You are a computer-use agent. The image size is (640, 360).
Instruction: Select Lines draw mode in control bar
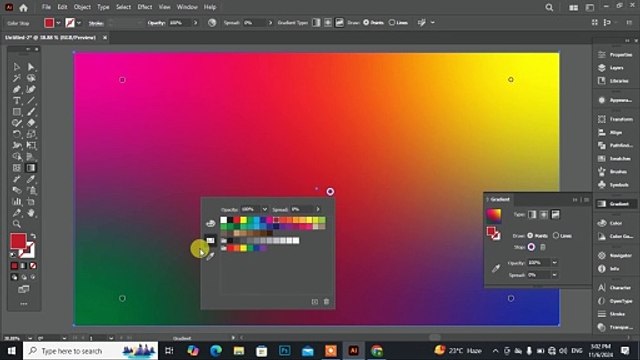click(392, 22)
